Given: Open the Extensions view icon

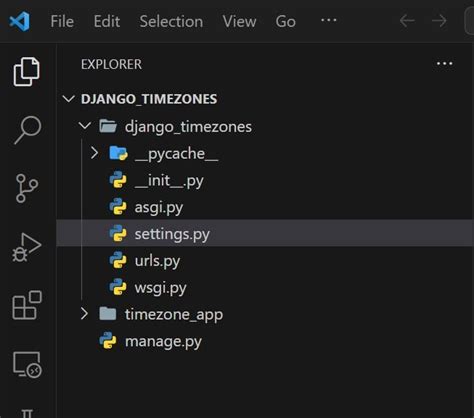Looking at the screenshot, I should (x=27, y=305).
